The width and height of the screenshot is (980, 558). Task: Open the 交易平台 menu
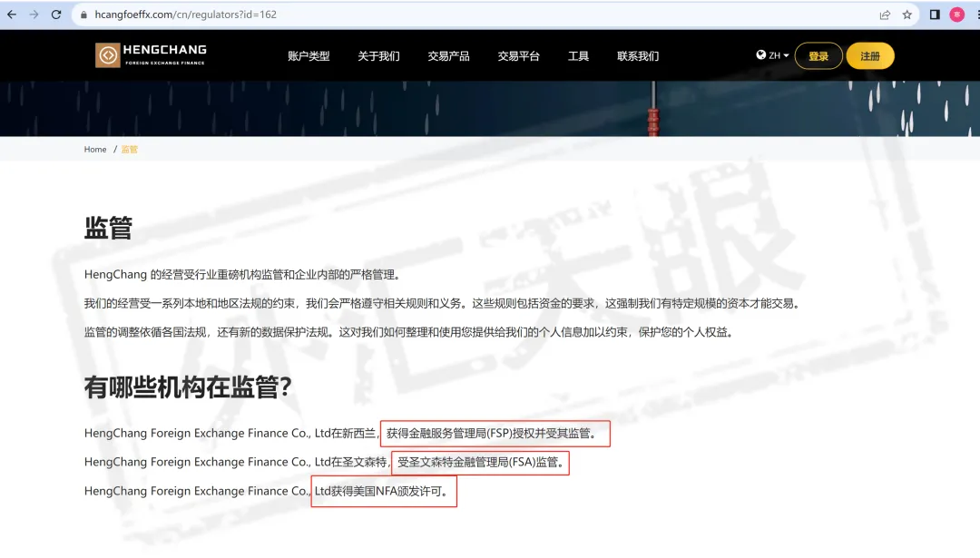519,56
